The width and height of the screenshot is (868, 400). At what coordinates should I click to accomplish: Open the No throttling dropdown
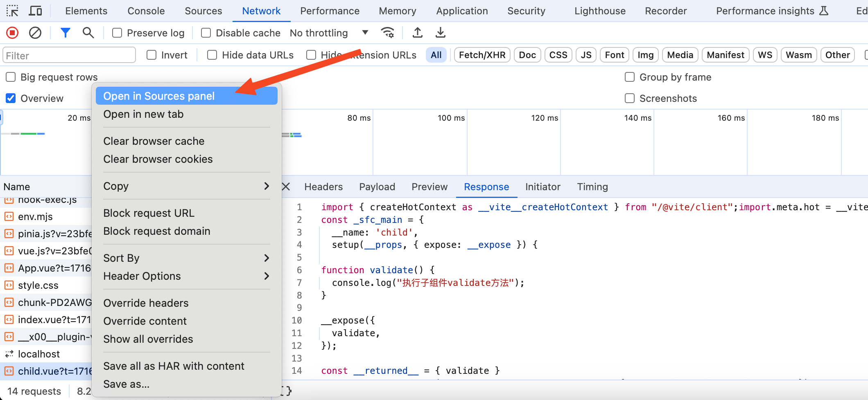coord(329,33)
